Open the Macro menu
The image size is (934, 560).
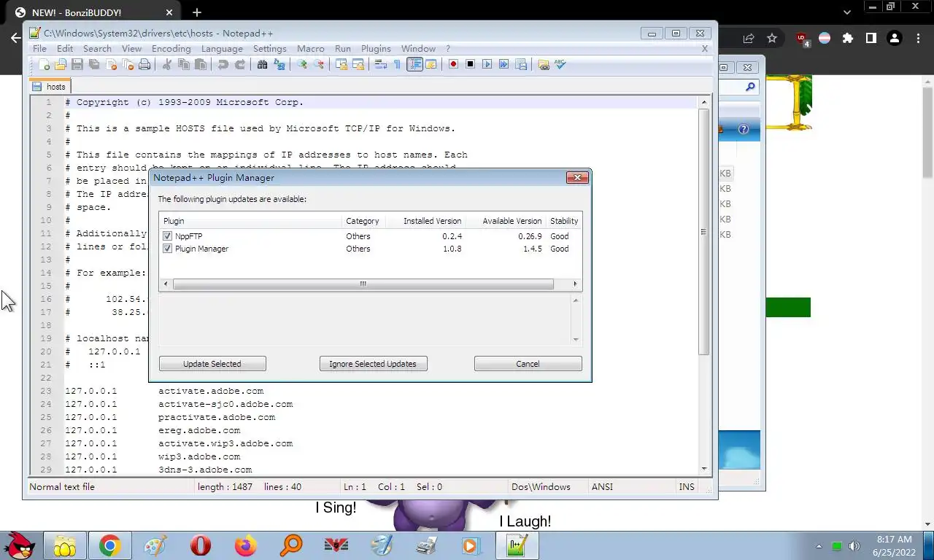pos(310,49)
